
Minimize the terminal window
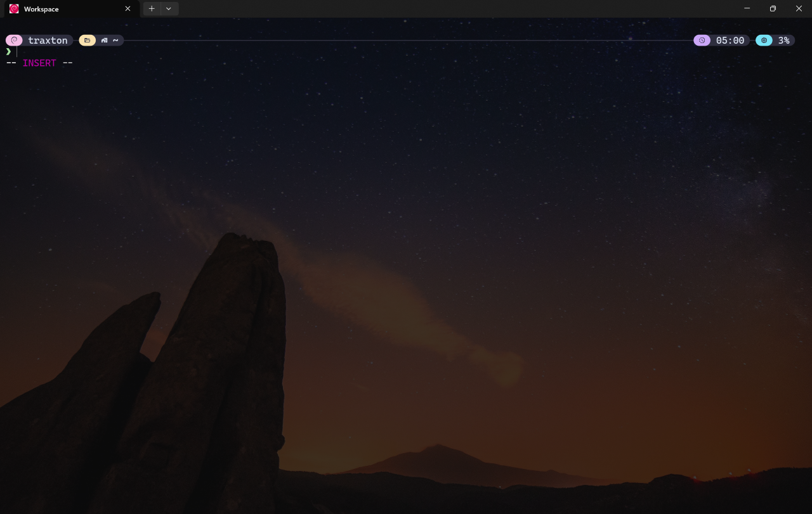(x=747, y=8)
